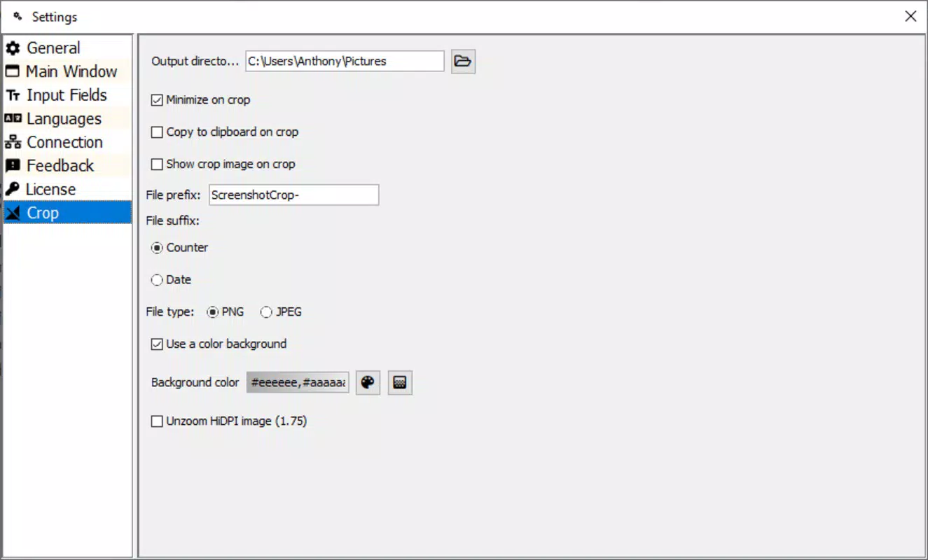Click the window icon beside Main Window
The height and width of the screenshot is (560, 928).
(13, 71)
